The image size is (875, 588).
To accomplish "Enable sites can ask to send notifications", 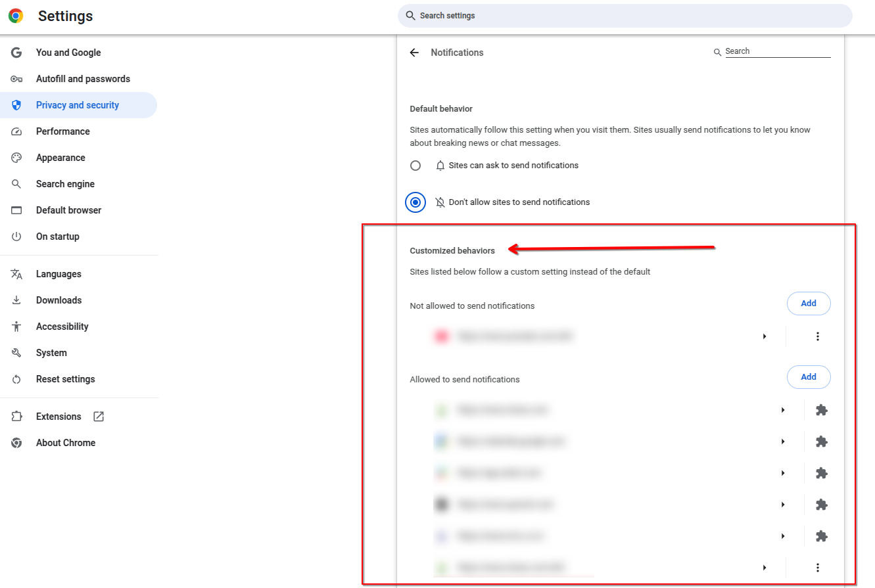I will (415, 165).
